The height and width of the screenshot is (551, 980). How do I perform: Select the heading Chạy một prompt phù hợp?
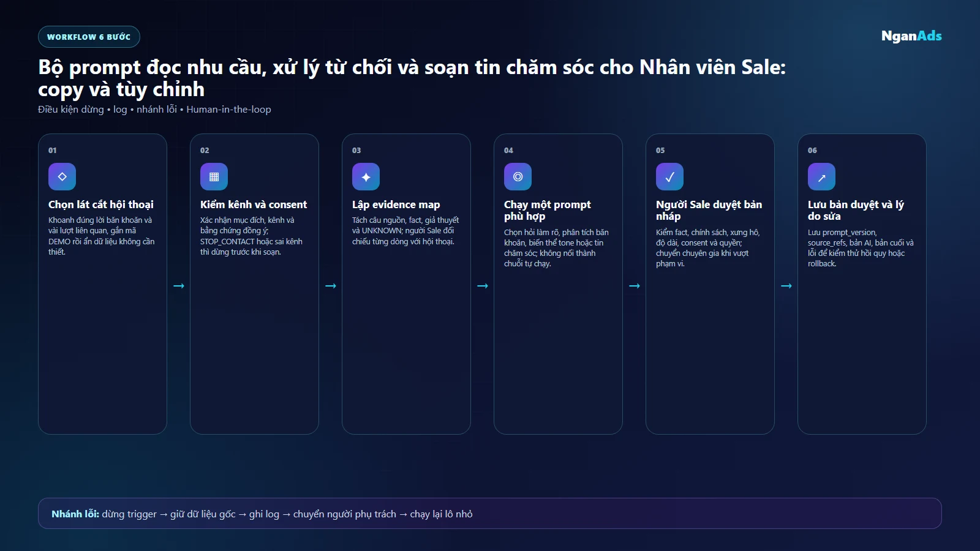pyautogui.click(x=548, y=210)
